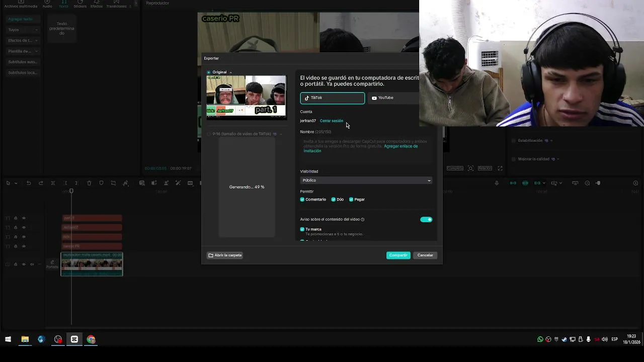Uncheck the Dúo checkbox
The width and height of the screenshot is (644, 362).
(x=333, y=200)
